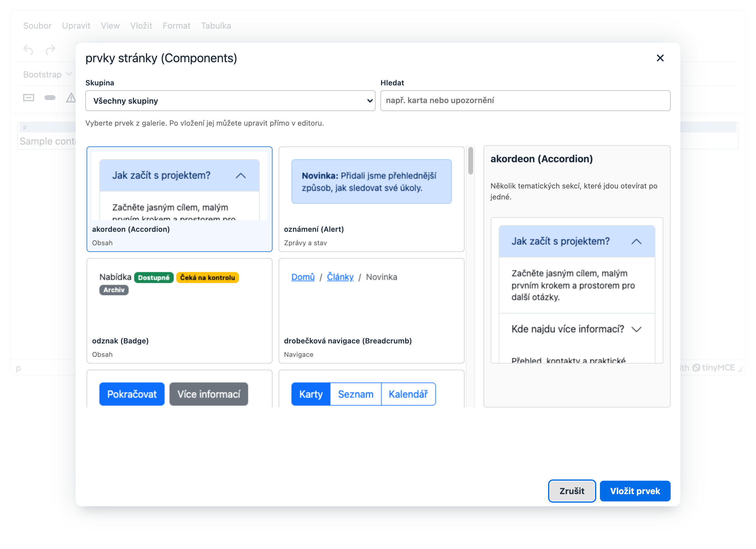Click the redo arrow icon

click(50, 50)
